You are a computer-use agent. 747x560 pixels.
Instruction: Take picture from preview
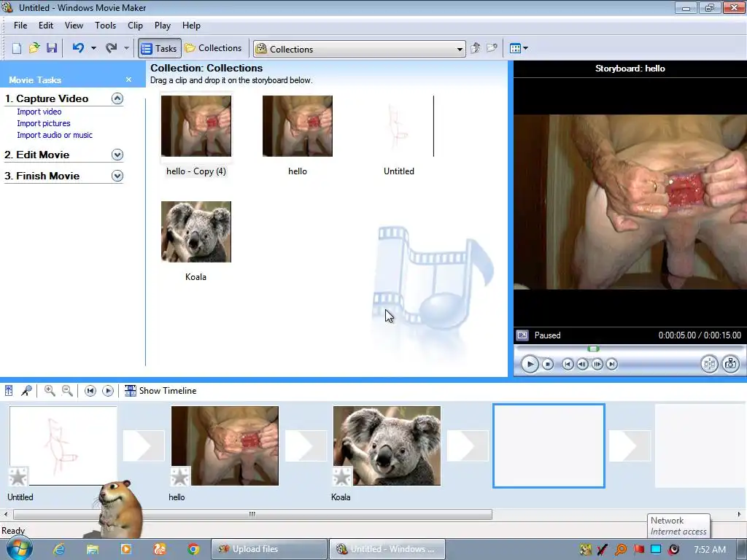730,365
